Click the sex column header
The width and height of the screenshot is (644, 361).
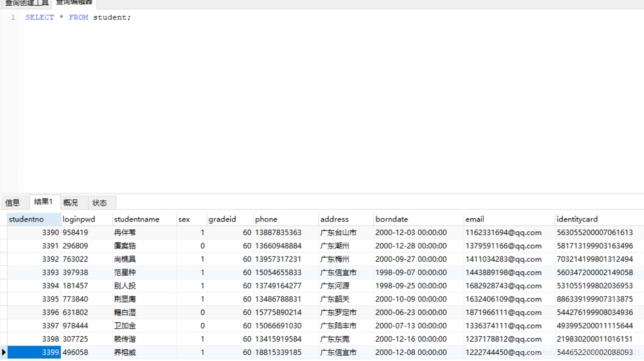(191, 219)
